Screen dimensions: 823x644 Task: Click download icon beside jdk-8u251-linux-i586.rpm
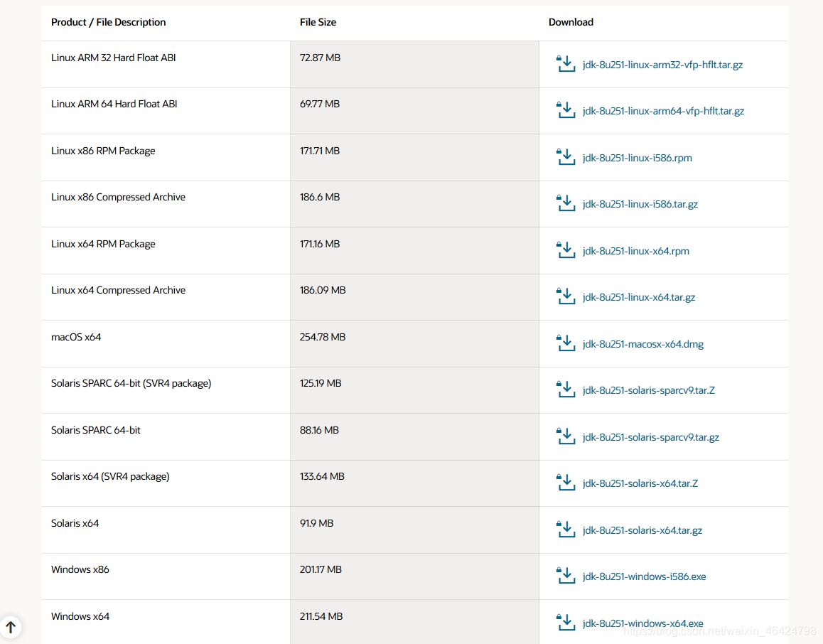point(565,156)
